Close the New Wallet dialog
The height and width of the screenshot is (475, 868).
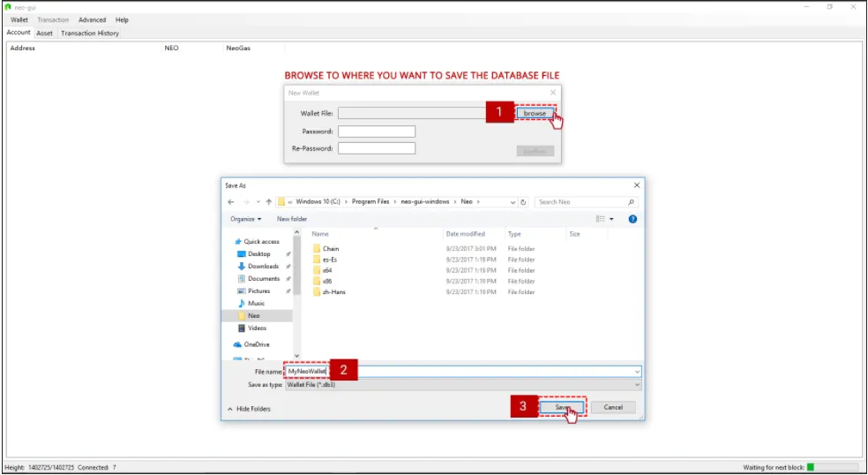(x=552, y=93)
